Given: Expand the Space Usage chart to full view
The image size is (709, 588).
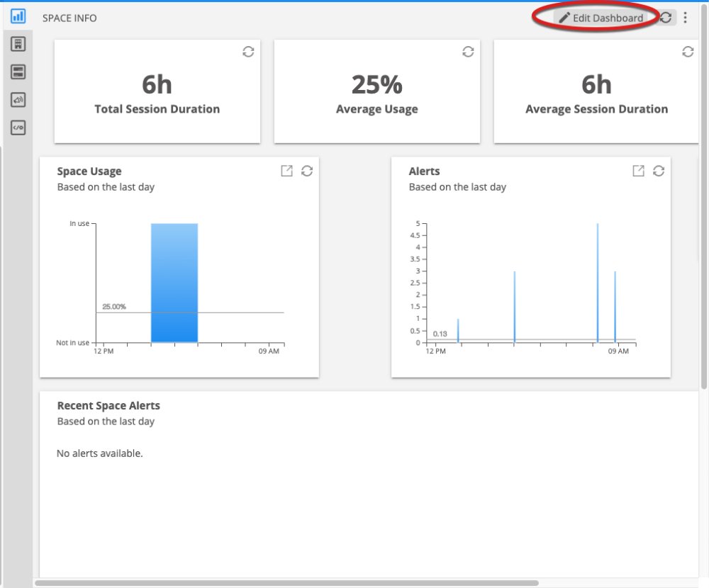Looking at the screenshot, I should [x=286, y=171].
